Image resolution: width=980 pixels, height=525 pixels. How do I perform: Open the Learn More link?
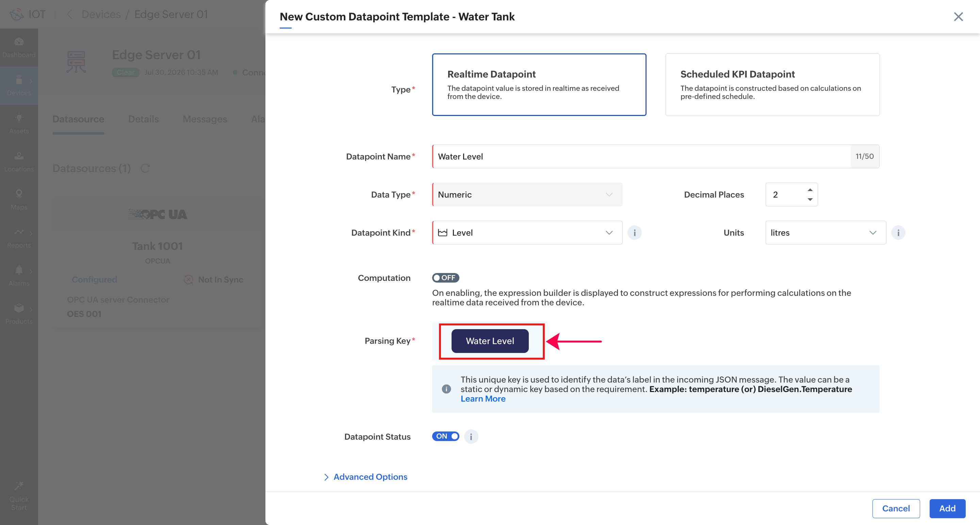tap(483, 399)
